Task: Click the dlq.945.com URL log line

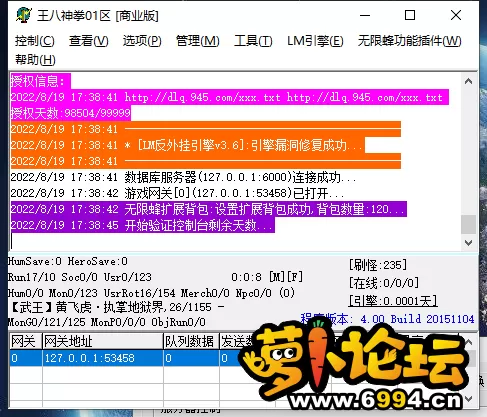Action: [229, 97]
